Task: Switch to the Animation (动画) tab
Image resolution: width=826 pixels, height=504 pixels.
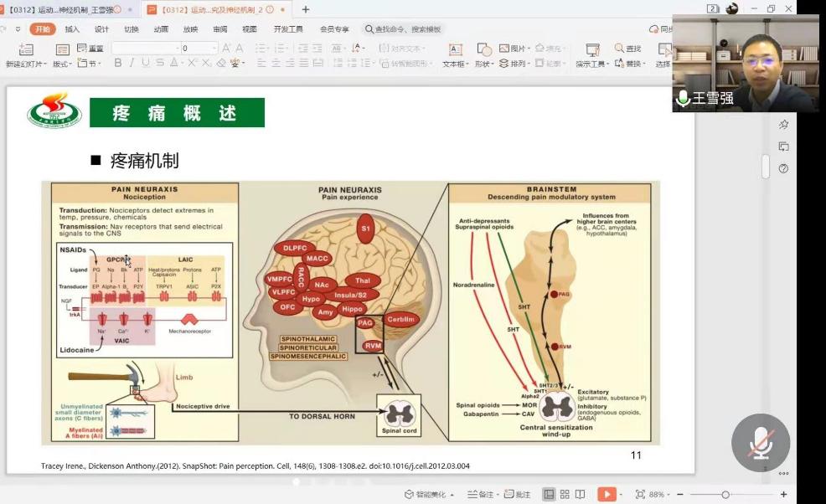Action: click(161, 28)
